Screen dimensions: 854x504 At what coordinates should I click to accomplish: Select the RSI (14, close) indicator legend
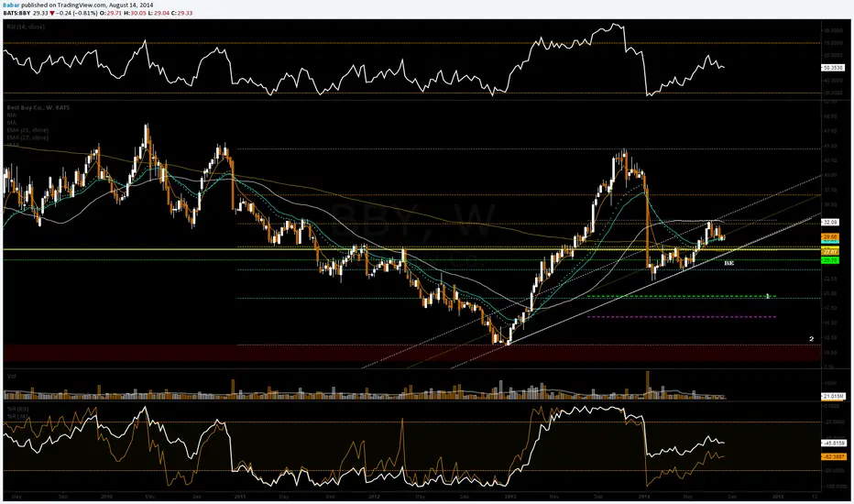[26, 27]
